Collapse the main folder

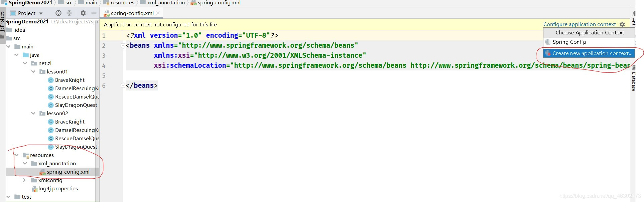tap(8, 47)
